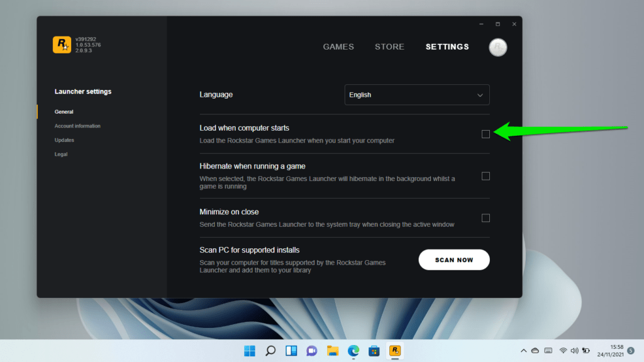Image resolution: width=644 pixels, height=362 pixels.
Task: Open Windows Start menu
Action: point(249,351)
